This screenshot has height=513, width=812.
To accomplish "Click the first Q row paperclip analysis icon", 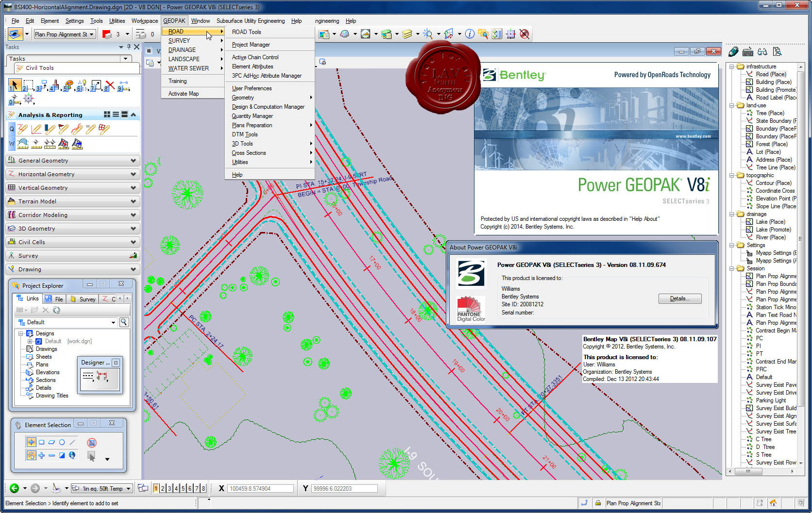I will 22,129.
